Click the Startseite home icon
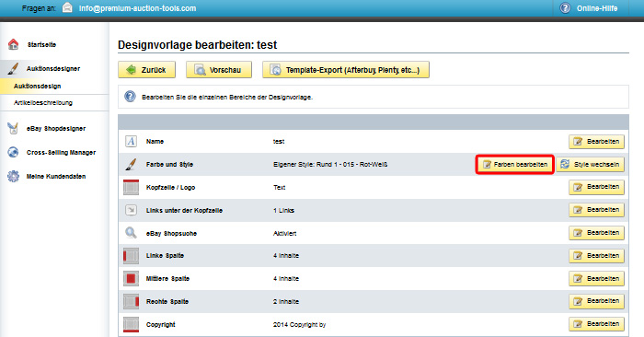 click(x=13, y=44)
